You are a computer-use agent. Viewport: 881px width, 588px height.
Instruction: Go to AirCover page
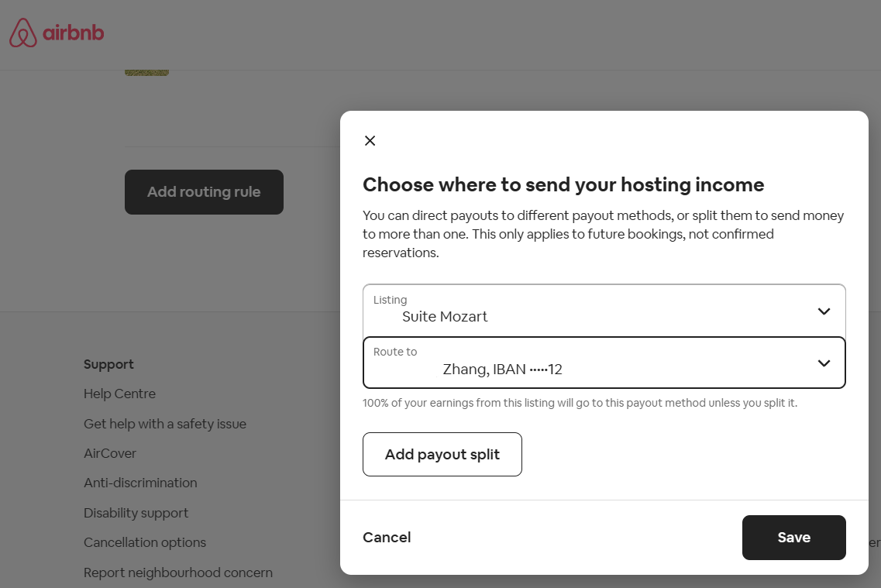[109, 453]
